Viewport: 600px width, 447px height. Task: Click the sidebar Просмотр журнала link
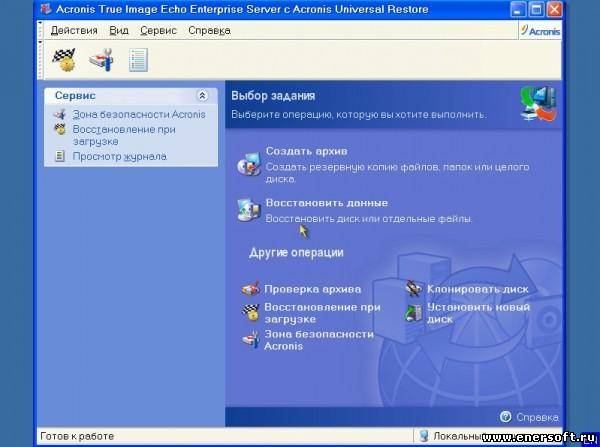click(x=119, y=157)
